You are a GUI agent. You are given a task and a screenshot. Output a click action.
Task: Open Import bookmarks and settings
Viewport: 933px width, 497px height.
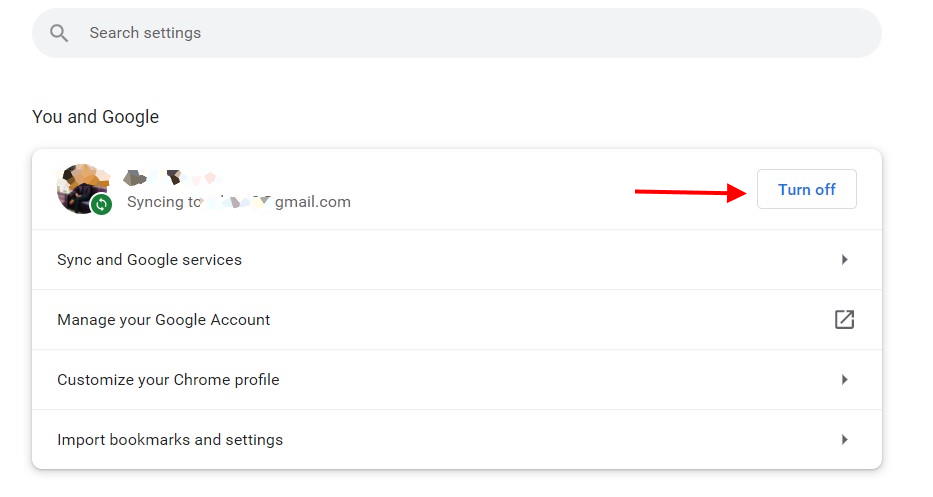(x=456, y=440)
